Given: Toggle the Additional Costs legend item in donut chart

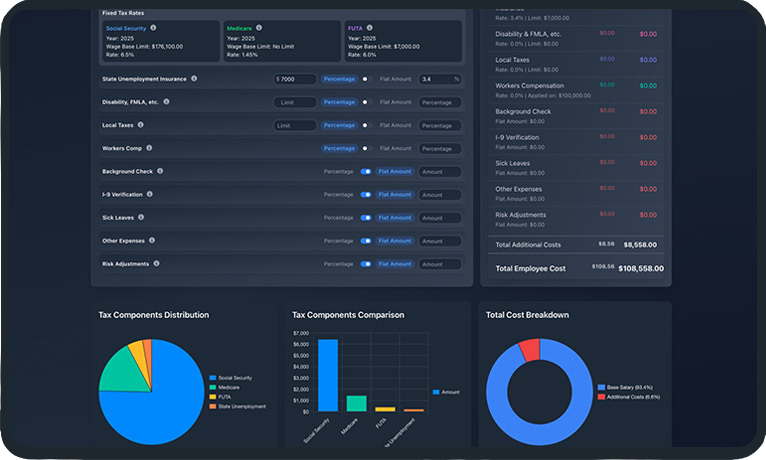Looking at the screenshot, I should tap(600, 396).
